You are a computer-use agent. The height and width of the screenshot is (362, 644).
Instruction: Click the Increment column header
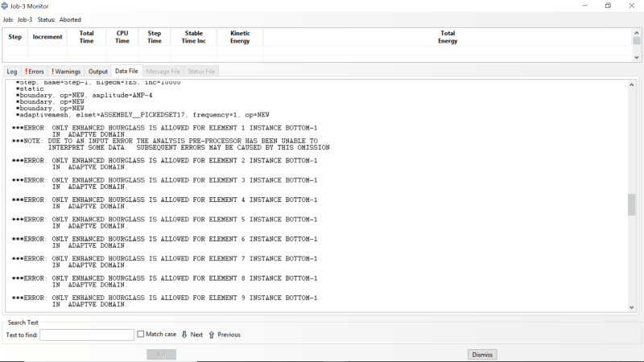pos(47,37)
